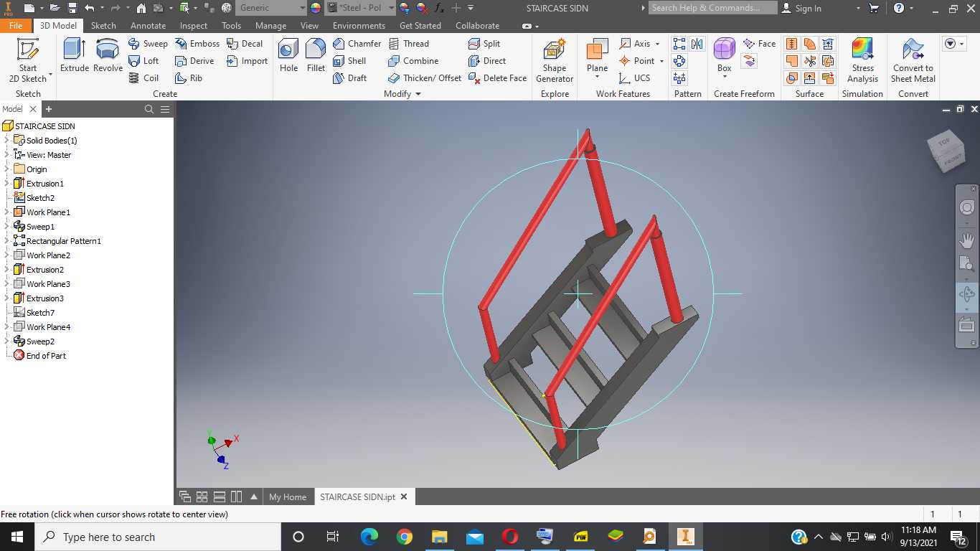Switch to the Sketch ribbon tab
The height and width of the screenshot is (551, 980).
pos(103,25)
